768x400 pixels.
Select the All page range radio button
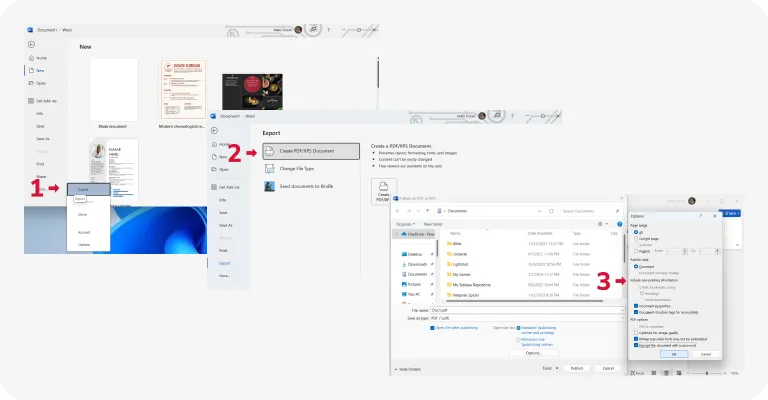(x=636, y=232)
